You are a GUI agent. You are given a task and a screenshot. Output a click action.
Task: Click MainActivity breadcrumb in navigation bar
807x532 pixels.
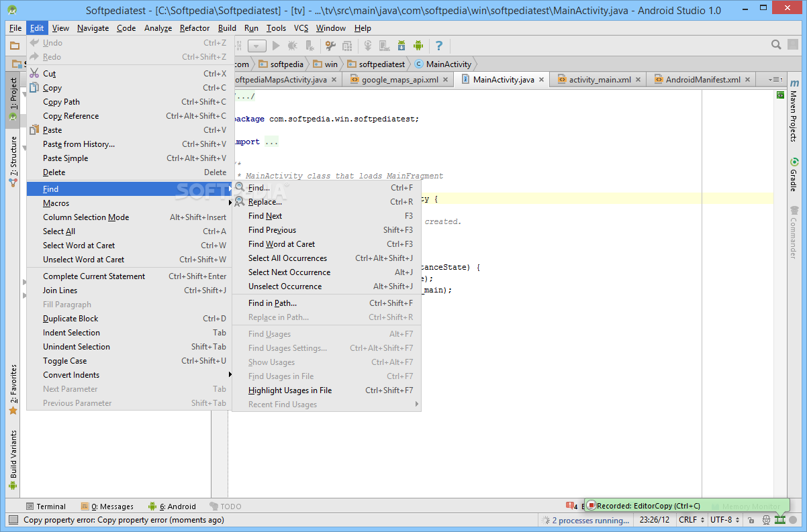pyautogui.click(x=443, y=64)
